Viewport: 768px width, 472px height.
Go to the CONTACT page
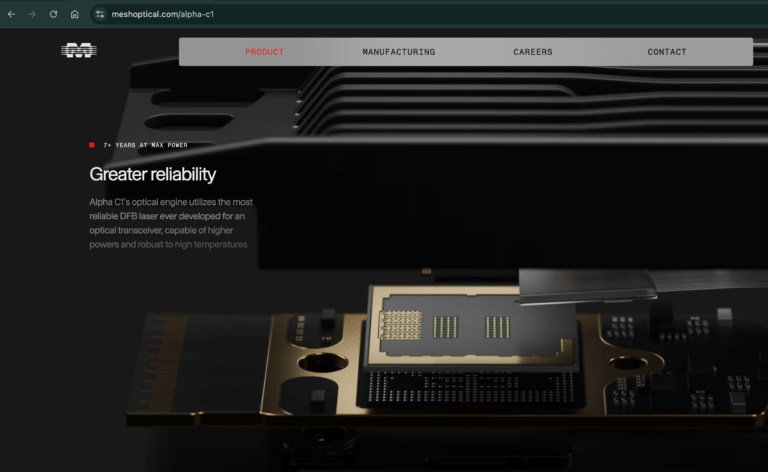(x=667, y=52)
